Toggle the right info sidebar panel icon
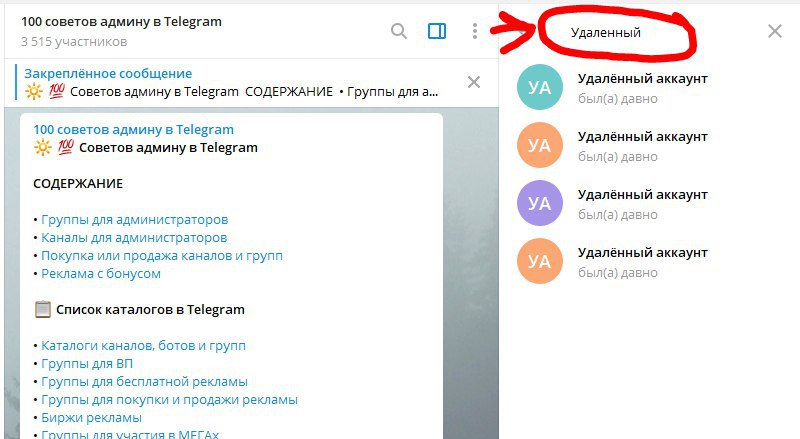800x439 pixels. click(x=437, y=31)
